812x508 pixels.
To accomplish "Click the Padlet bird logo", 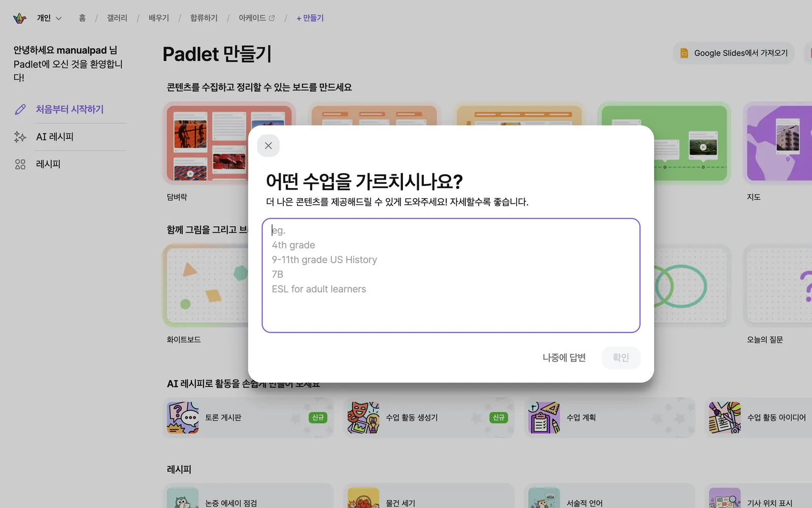I will pyautogui.click(x=20, y=18).
